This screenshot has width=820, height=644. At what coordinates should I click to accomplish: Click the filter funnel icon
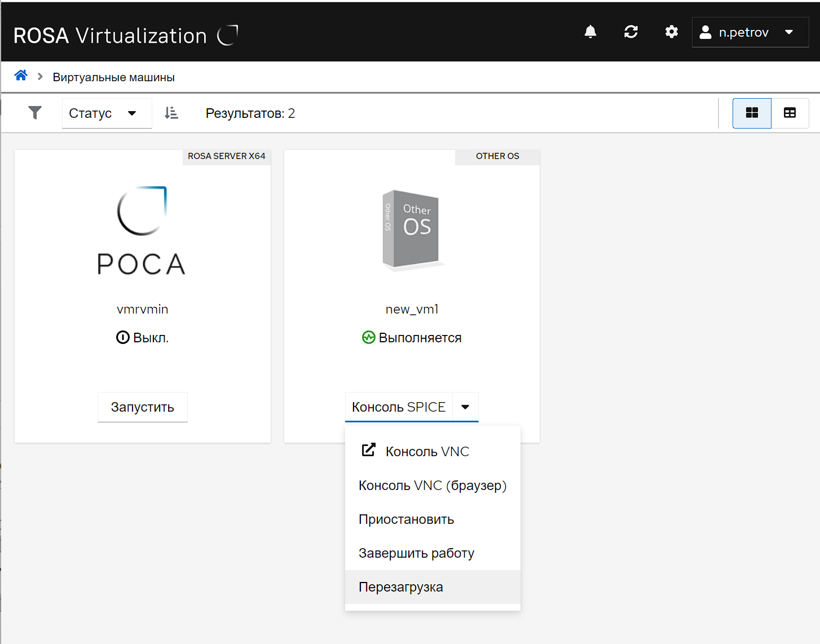(35, 113)
